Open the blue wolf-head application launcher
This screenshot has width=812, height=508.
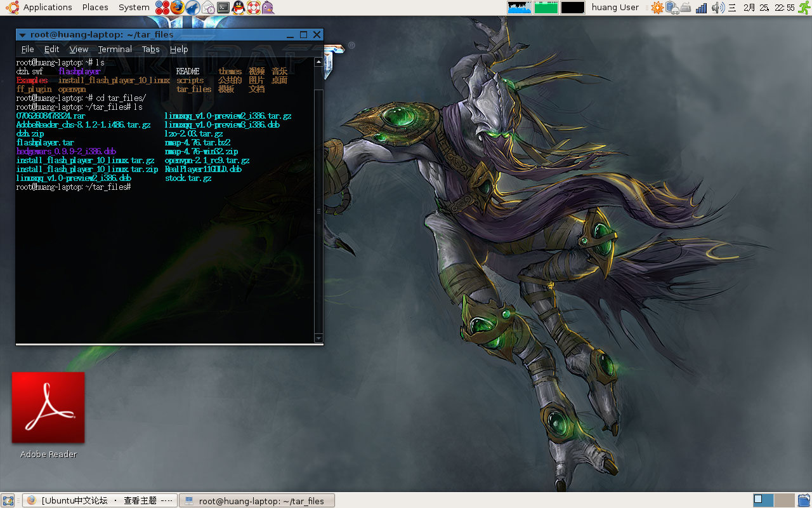(x=193, y=8)
